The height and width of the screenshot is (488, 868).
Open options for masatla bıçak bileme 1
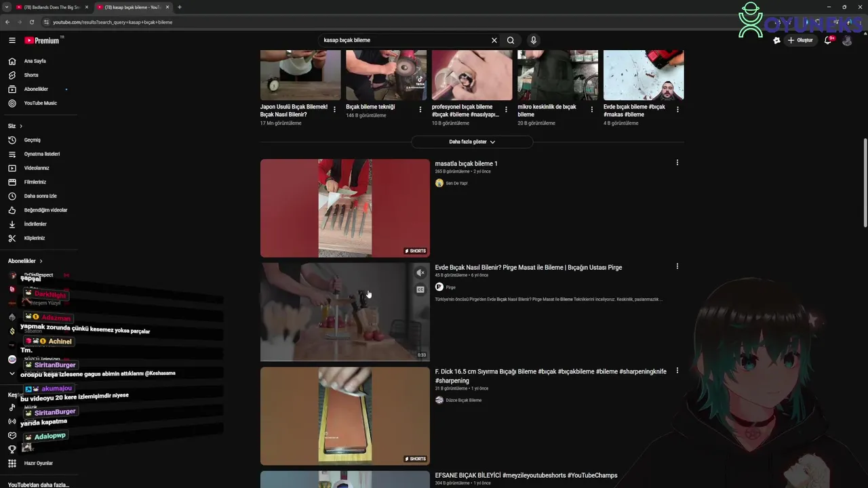click(677, 163)
